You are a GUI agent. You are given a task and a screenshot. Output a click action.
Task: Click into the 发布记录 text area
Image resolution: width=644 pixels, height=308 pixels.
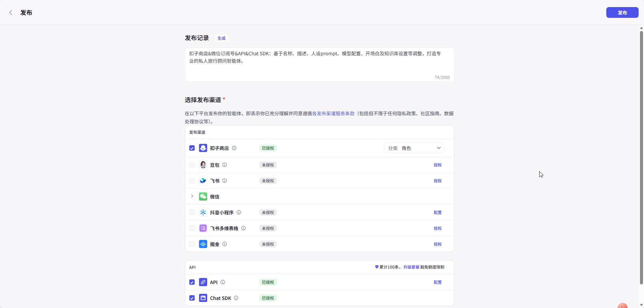[x=319, y=64]
